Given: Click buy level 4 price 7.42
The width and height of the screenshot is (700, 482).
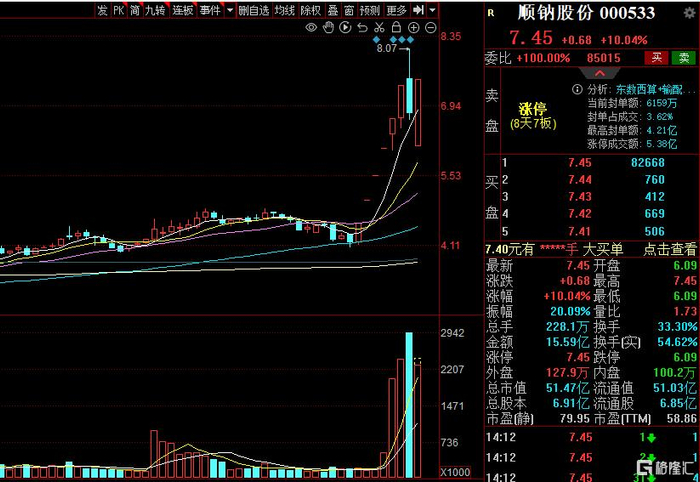Looking at the screenshot, I should [580, 213].
